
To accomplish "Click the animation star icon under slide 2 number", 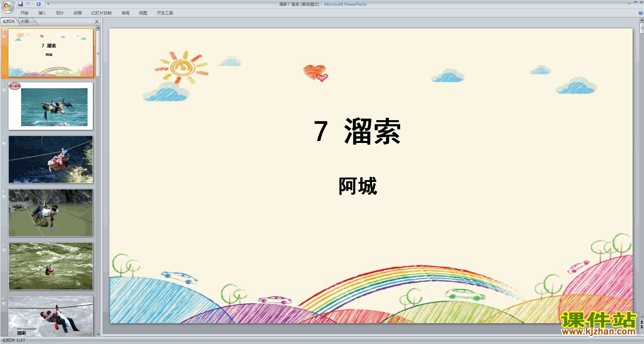I will tap(4, 90).
